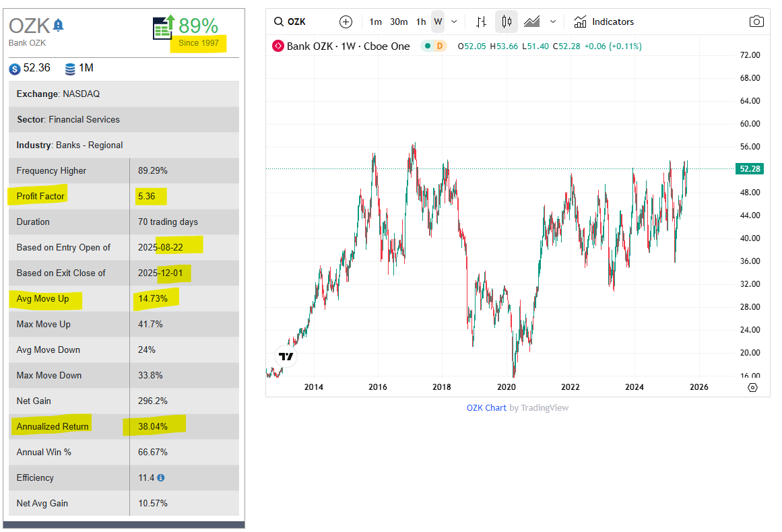Click the entry date 2025-08-22

coord(160,247)
